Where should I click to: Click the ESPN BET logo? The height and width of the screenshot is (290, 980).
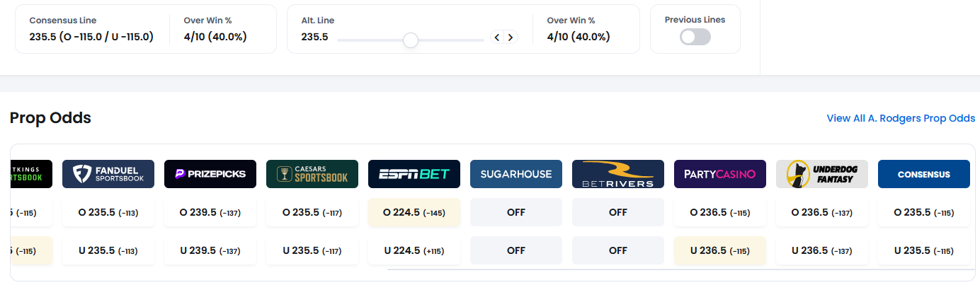(x=414, y=174)
